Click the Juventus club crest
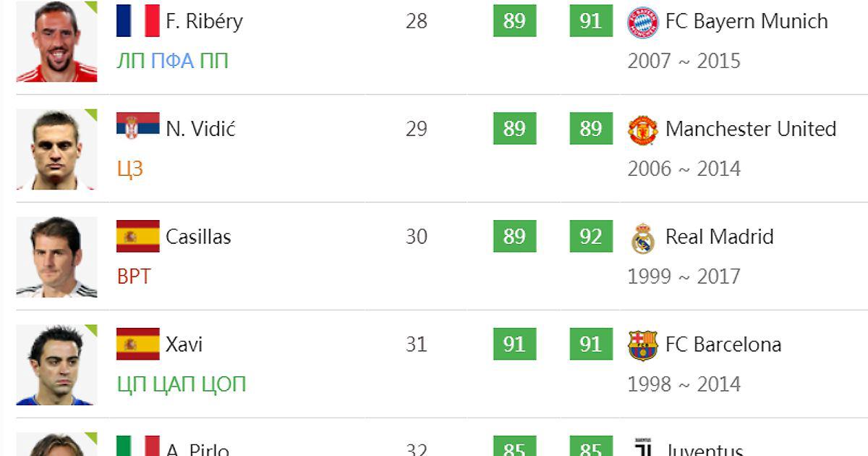 click(642, 448)
